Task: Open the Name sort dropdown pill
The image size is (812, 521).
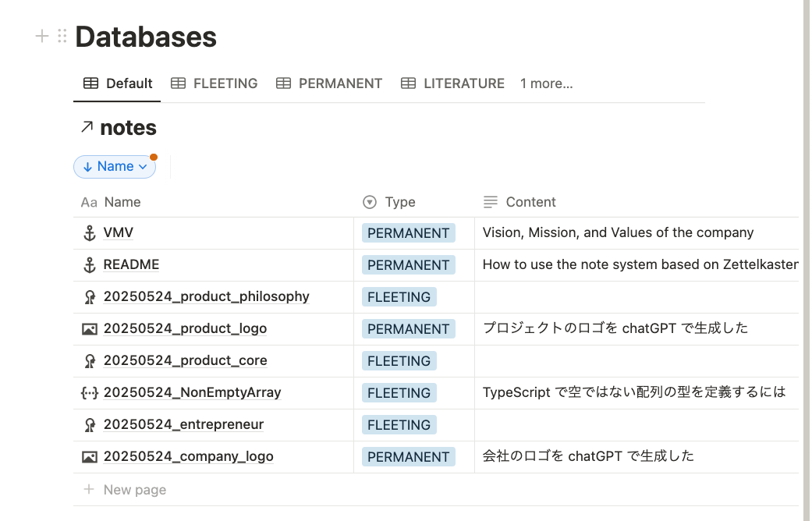Action: (x=115, y=166)
